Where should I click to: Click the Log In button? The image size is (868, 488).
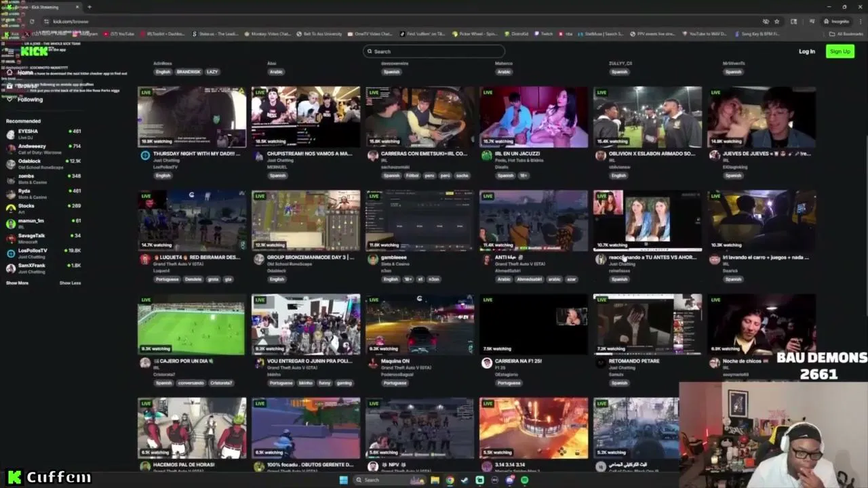(806, 52)
